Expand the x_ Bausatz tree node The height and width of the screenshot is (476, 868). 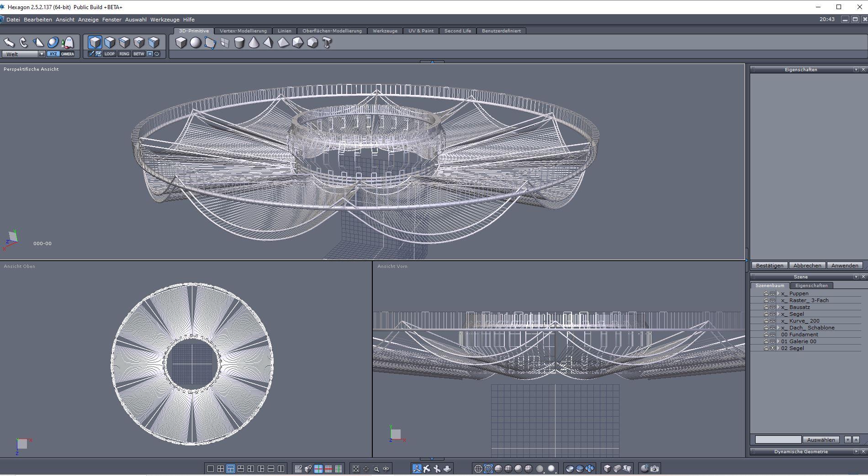(778, 307)
